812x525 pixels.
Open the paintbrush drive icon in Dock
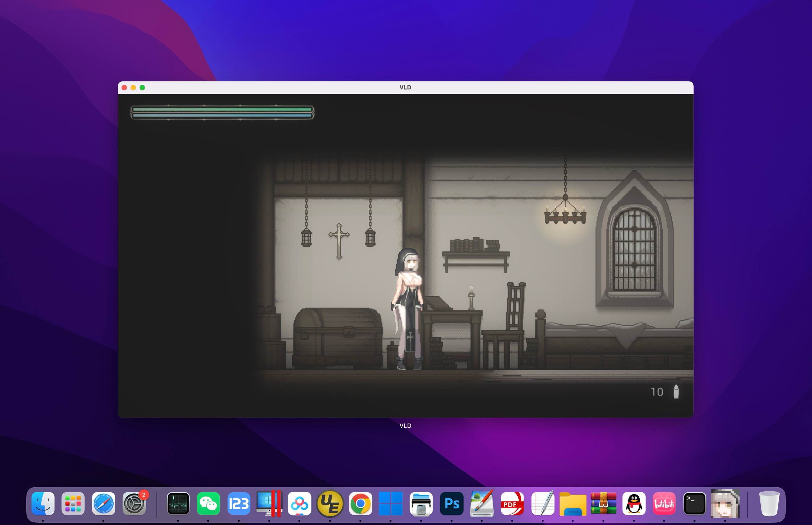click(482, 504)
